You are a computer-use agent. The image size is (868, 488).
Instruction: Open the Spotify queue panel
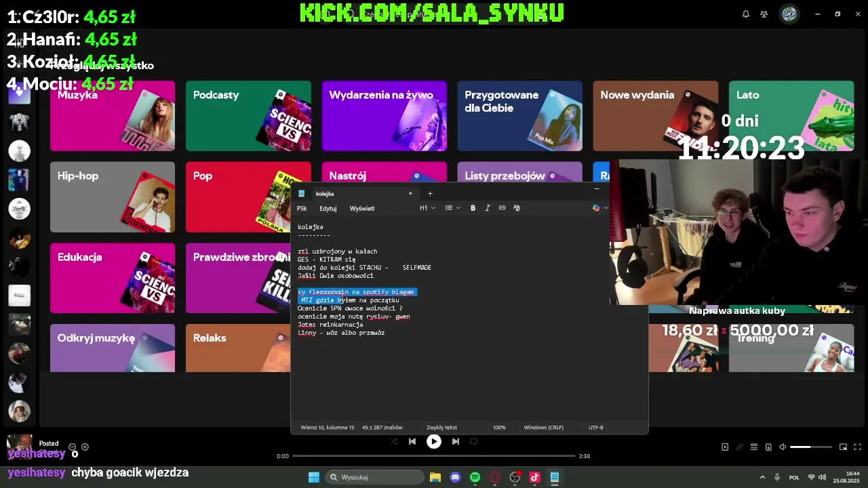pos(753,447)
